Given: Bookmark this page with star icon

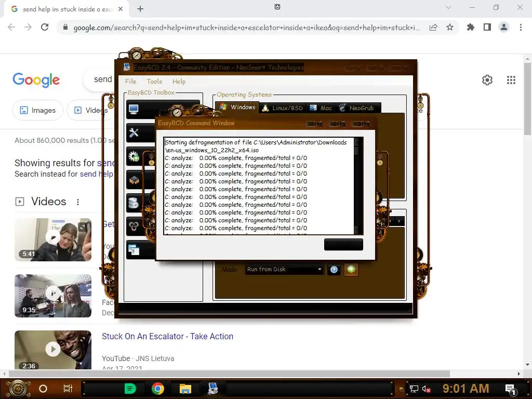Looking at the screenshot, I should [450, 27].
